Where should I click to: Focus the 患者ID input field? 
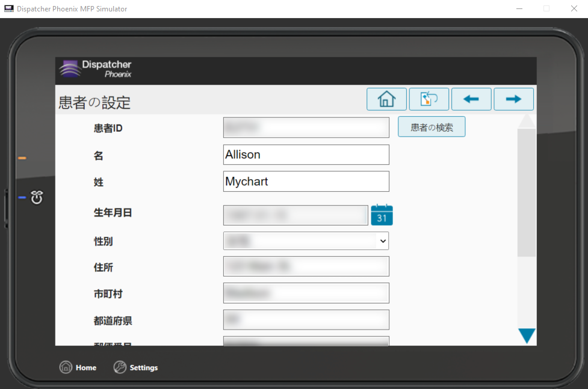point(306,127)
